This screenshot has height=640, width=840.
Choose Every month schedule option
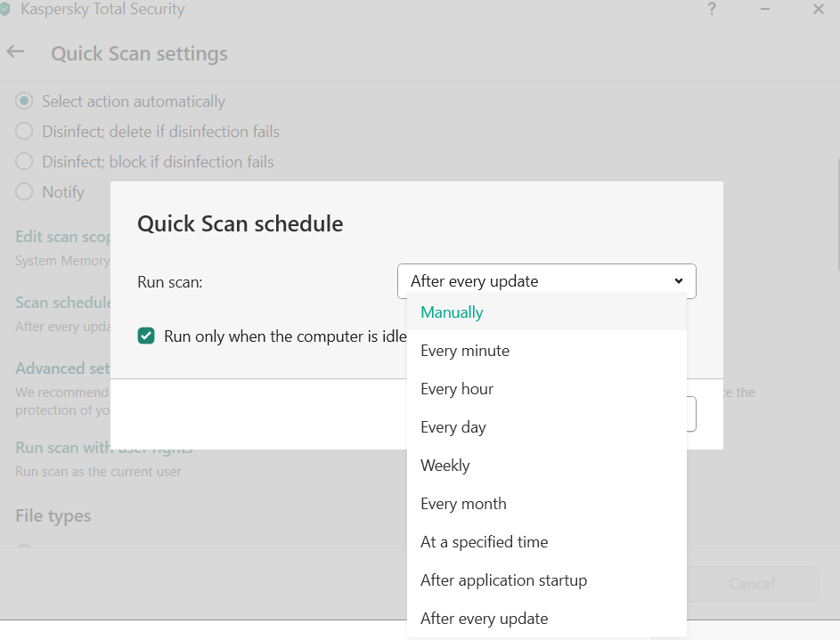click(546, 504)
